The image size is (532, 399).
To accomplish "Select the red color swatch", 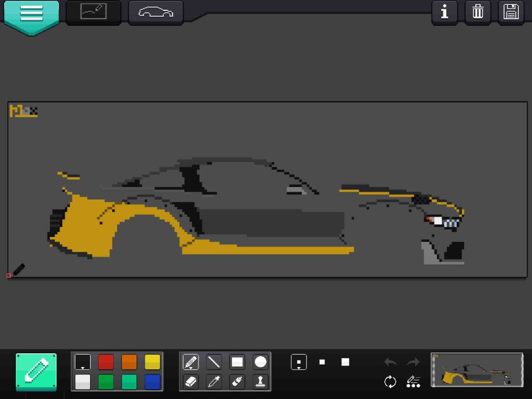I will 106,362.
